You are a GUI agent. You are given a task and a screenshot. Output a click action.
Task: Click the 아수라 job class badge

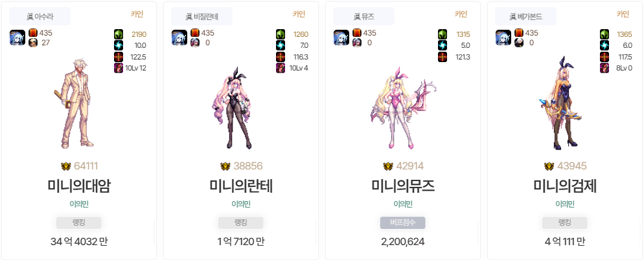pyautogui.click(x=40, y=16)
